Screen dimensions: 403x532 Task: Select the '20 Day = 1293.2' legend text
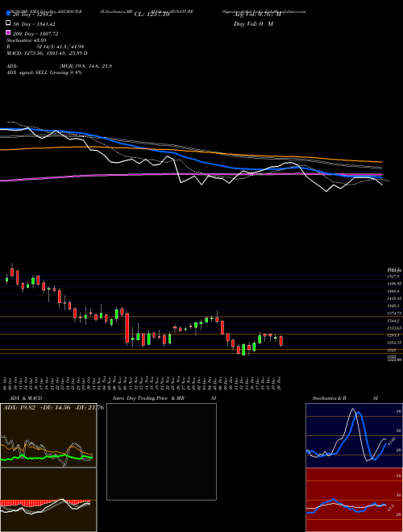click(32, 15)
